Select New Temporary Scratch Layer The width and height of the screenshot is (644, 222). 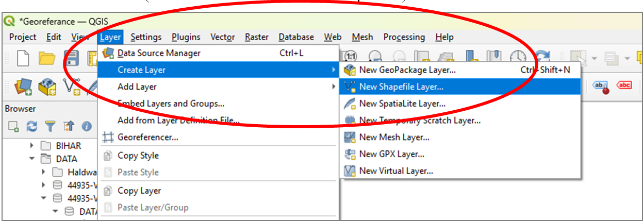(460, 121)
